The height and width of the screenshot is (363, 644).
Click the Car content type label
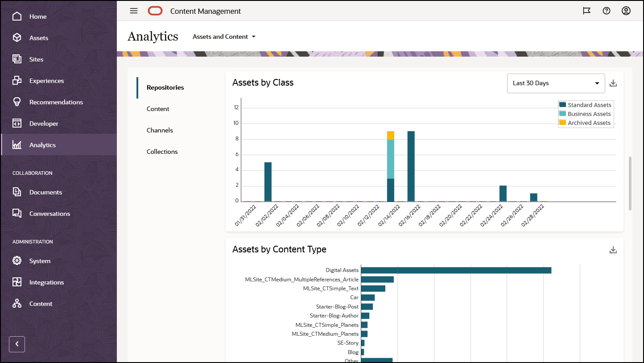pos(354,297)
